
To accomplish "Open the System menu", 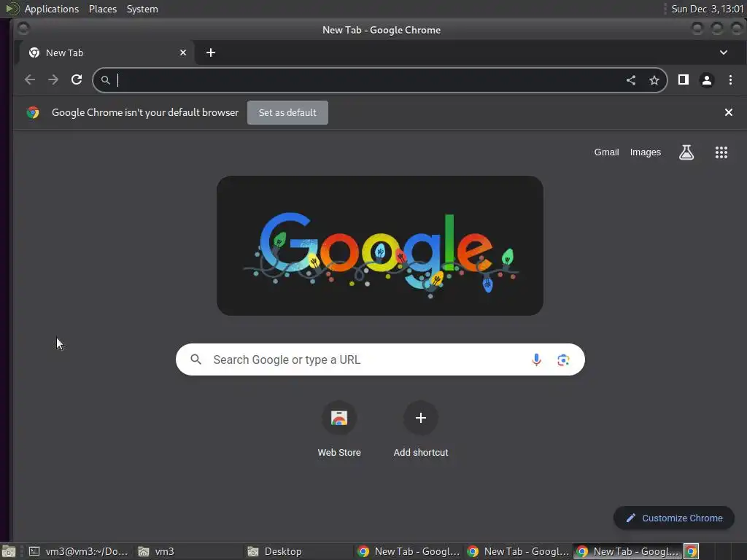I will (142, 9).
